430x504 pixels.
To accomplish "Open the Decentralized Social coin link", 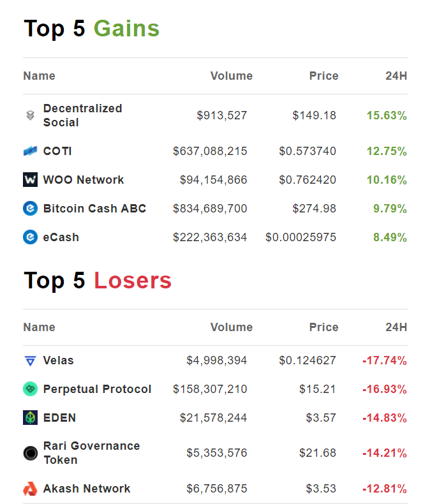I will (82, 115).
